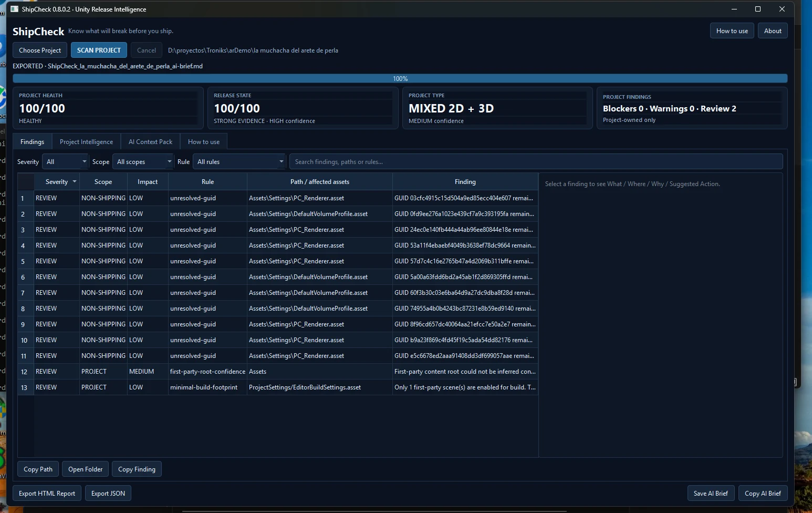Click the project path text D:\proyectos\Troniks
812x513 pixels.
tap(253, 50)
